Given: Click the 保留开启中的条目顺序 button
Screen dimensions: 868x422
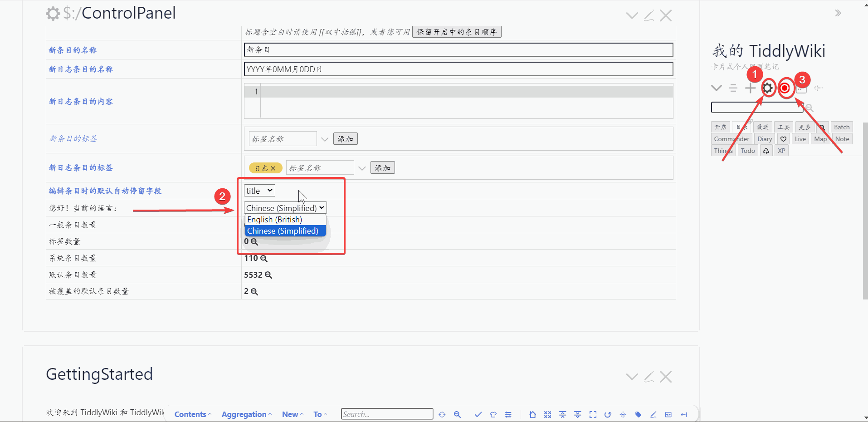Looking at the screenshot, I should (457, 32).
